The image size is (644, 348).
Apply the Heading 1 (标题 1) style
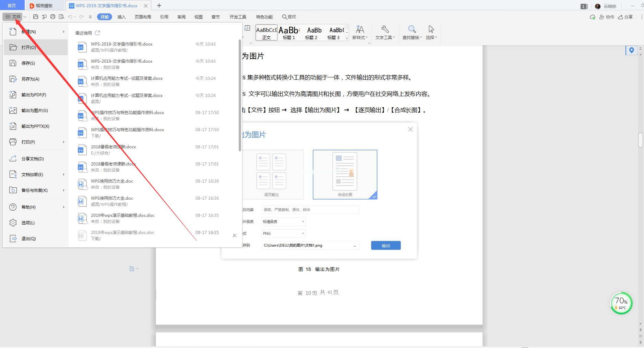[x=289, y=33]
